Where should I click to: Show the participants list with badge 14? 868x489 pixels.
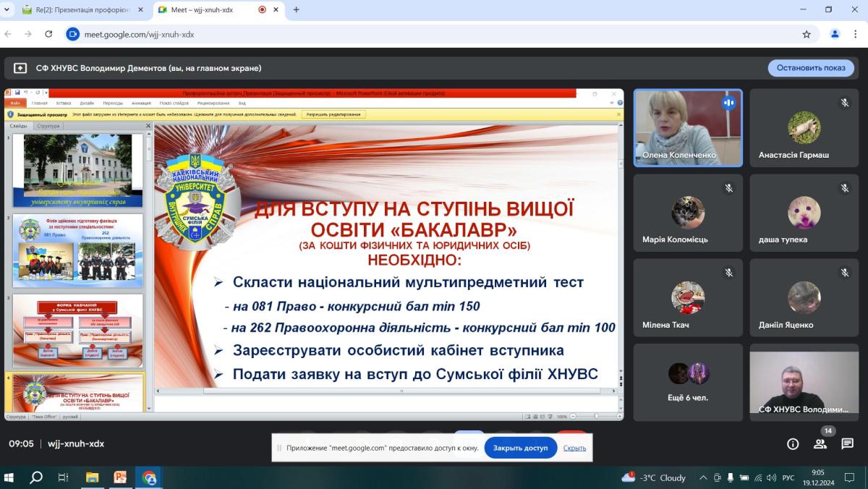click(820, 443)
